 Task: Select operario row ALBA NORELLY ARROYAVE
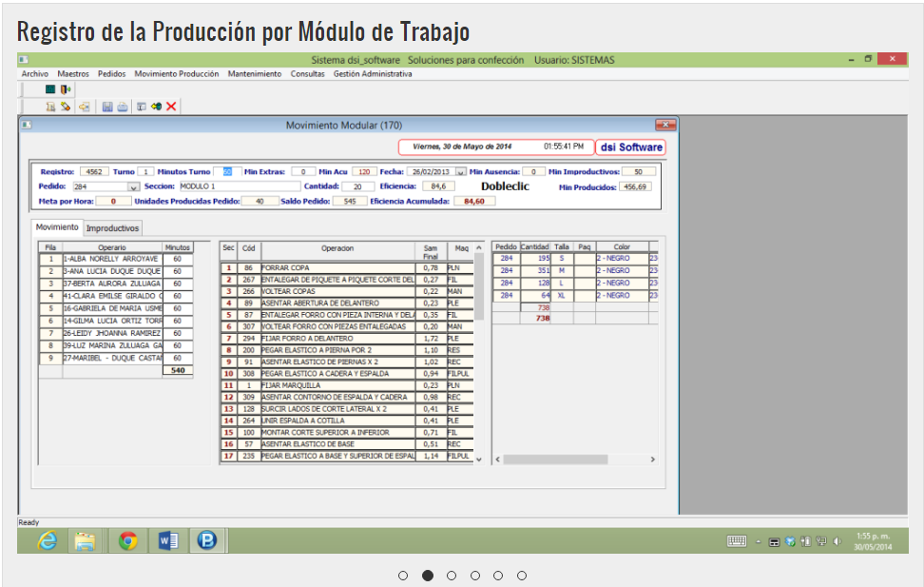116,259
